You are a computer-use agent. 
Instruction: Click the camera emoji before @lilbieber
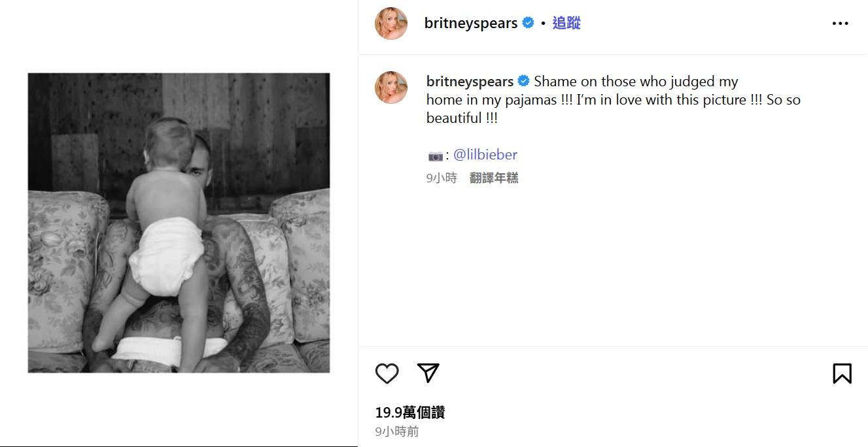[436, 156]
